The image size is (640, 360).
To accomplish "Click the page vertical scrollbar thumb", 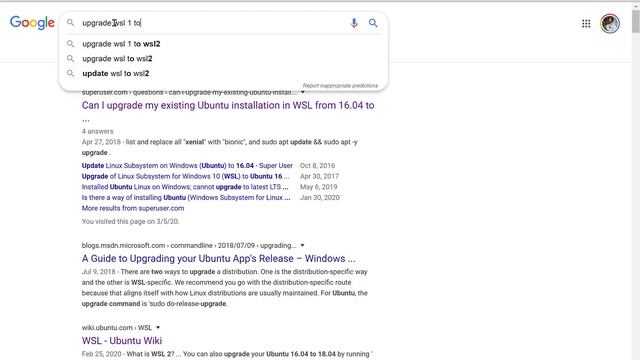I will 636,21.
